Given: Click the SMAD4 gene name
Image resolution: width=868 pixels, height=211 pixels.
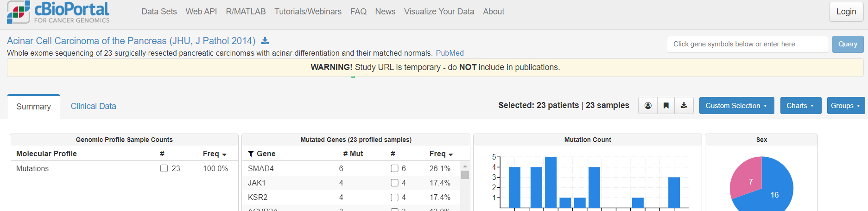Looking at the screenshot, I should click(x=260, y=168).
